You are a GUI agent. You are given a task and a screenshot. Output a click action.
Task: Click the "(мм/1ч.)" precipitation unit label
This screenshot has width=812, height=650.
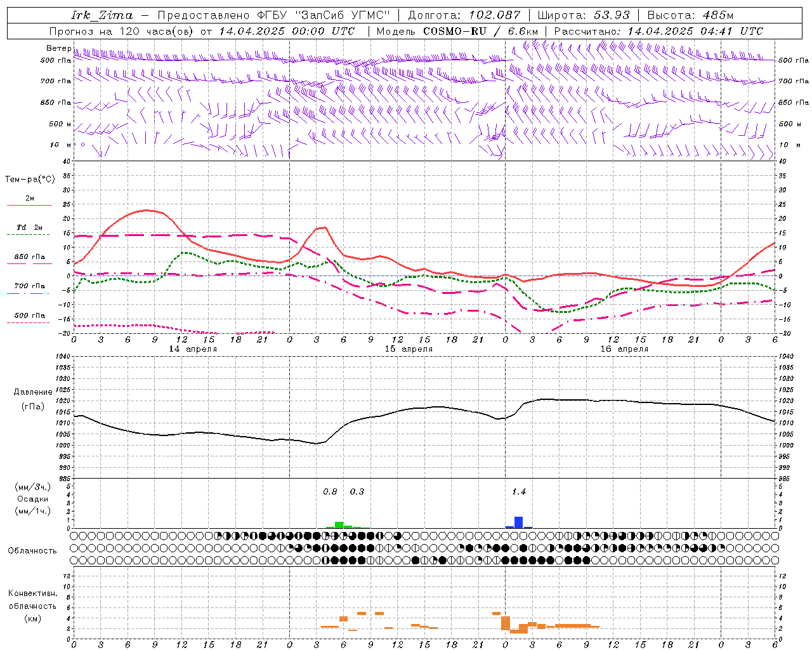click(x=33, y=510)
